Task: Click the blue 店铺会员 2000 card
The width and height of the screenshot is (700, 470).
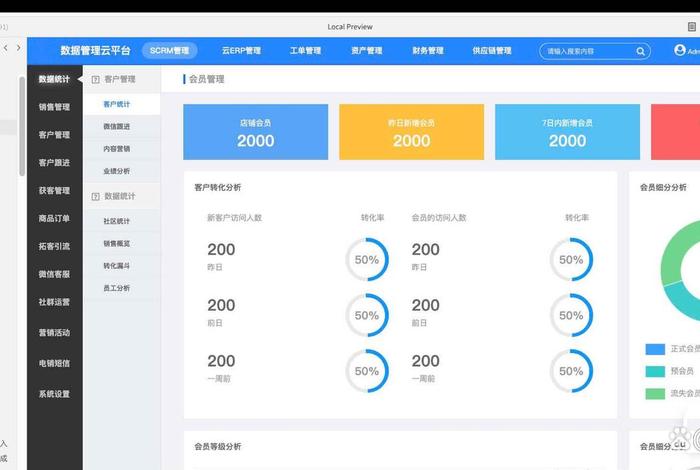Action: (255, 132)
